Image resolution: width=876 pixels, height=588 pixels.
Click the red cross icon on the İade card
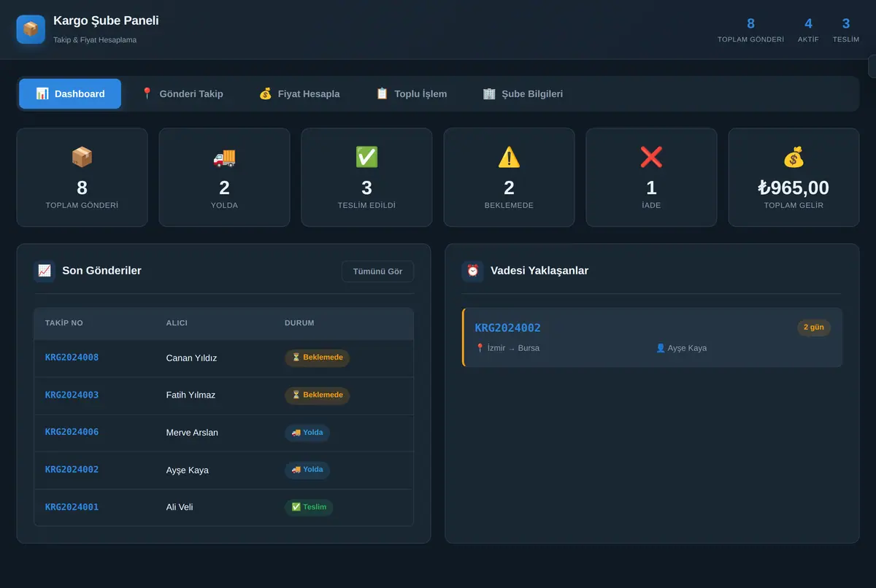click(x=651, y=157)
